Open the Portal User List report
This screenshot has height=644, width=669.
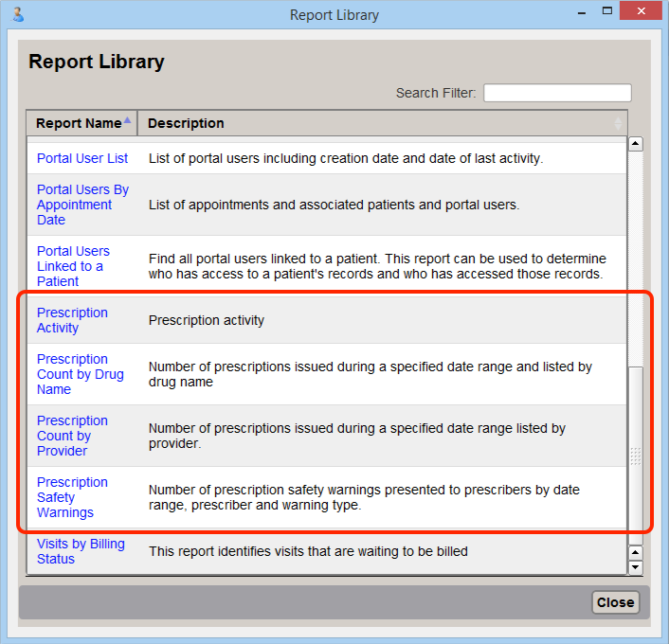[x=82, y=158]
